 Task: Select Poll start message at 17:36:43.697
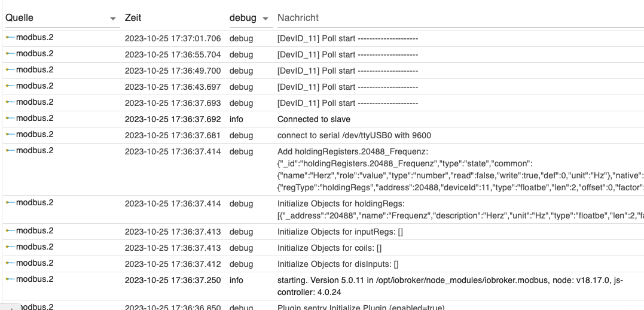point(347,87)
